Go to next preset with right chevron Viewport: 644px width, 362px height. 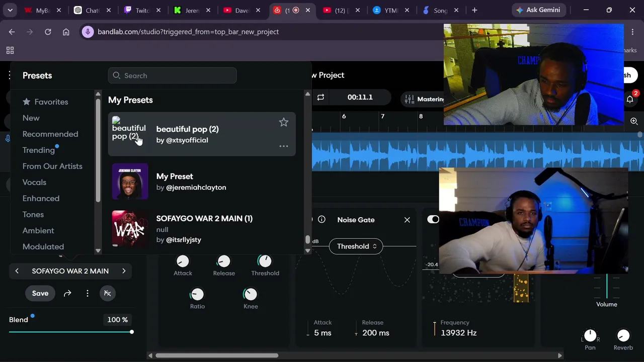coord(124,271)
